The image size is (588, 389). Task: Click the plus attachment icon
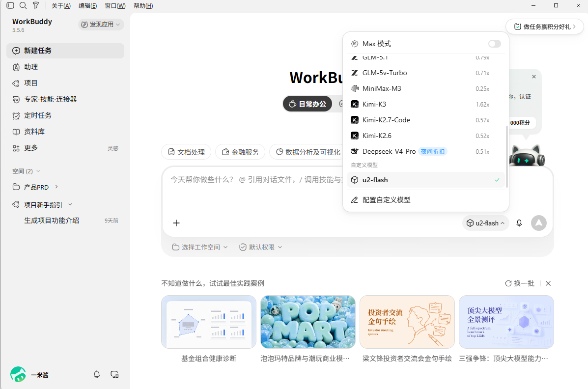[x=176, y=223]
